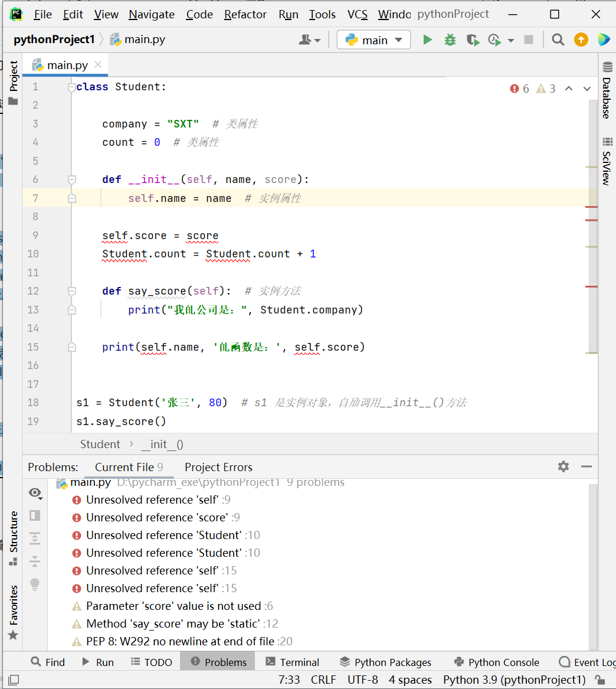
Task: Click Unresolved reference 'score' :9 problem
Action: pyautogui.click(x=163, y=518)
